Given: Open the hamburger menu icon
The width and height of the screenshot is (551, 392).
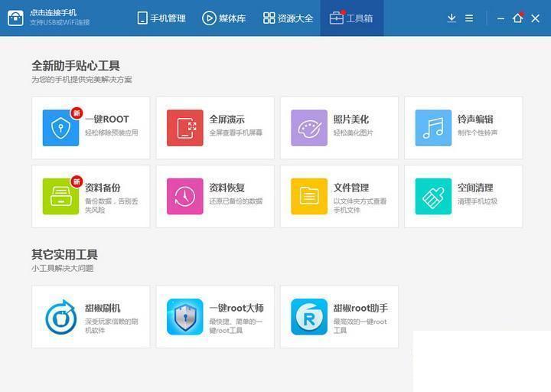Looking at the screenshot, I should [x=469, y=18].
